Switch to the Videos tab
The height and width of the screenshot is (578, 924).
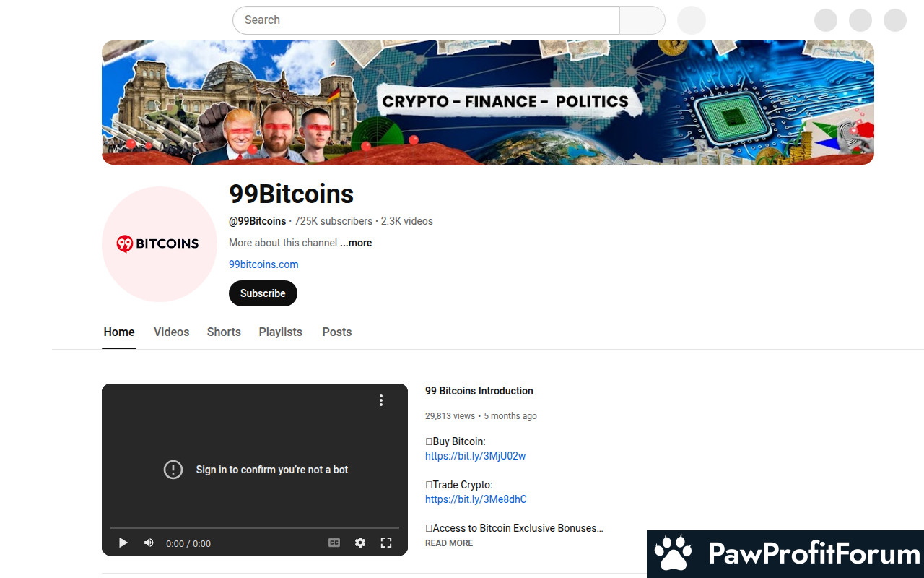point(171,332)
